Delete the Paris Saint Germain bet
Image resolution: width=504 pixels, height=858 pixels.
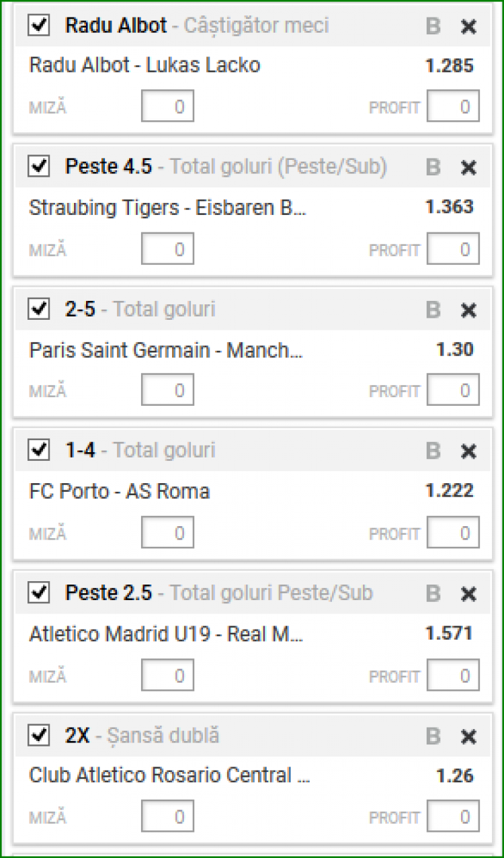[468, 310]
